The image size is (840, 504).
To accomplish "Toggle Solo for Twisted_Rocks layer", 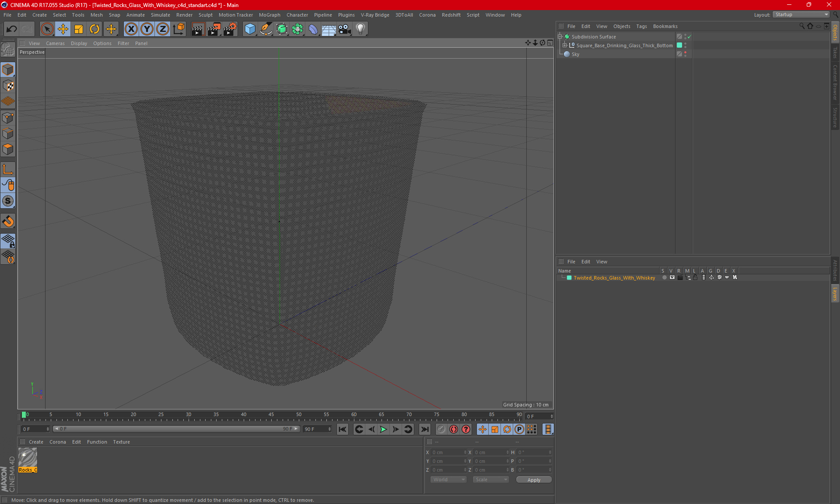I will (x=664, y=277).
